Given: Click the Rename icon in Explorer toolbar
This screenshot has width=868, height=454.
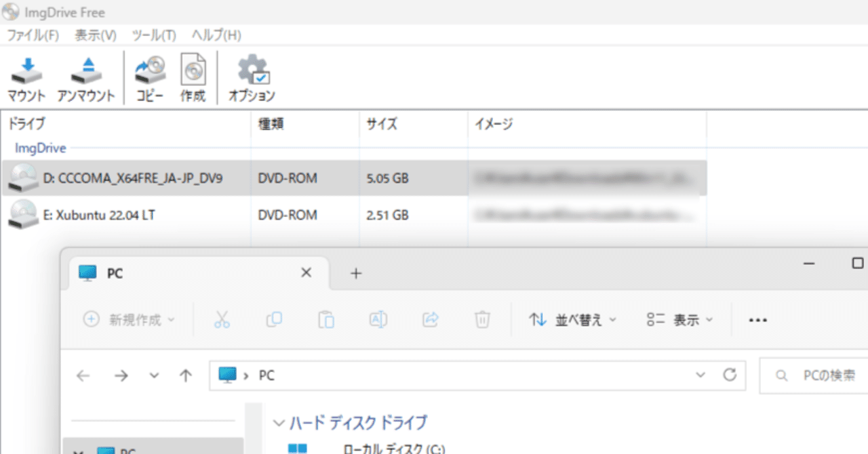Looking at the screenshot, I should click(378, 319).
